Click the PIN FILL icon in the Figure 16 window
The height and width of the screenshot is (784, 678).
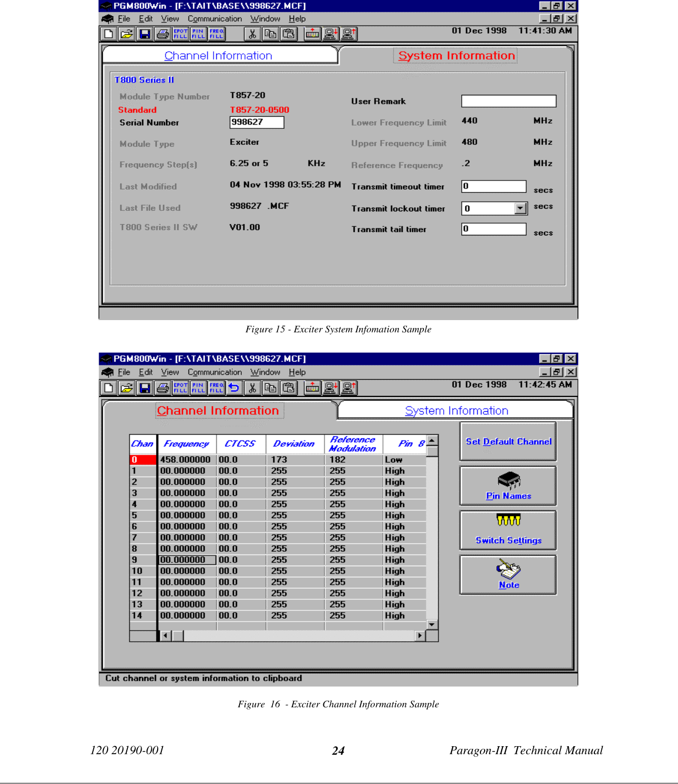coord(199,388)
